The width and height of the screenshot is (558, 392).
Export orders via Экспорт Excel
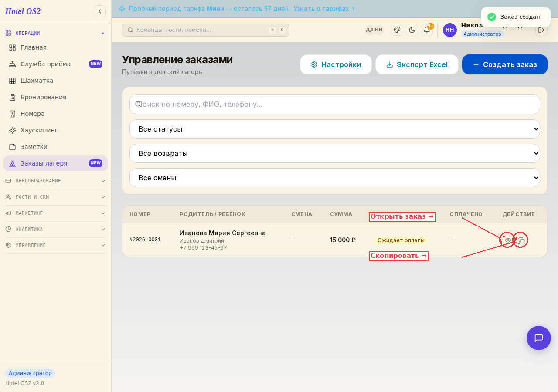click(417, 64)
